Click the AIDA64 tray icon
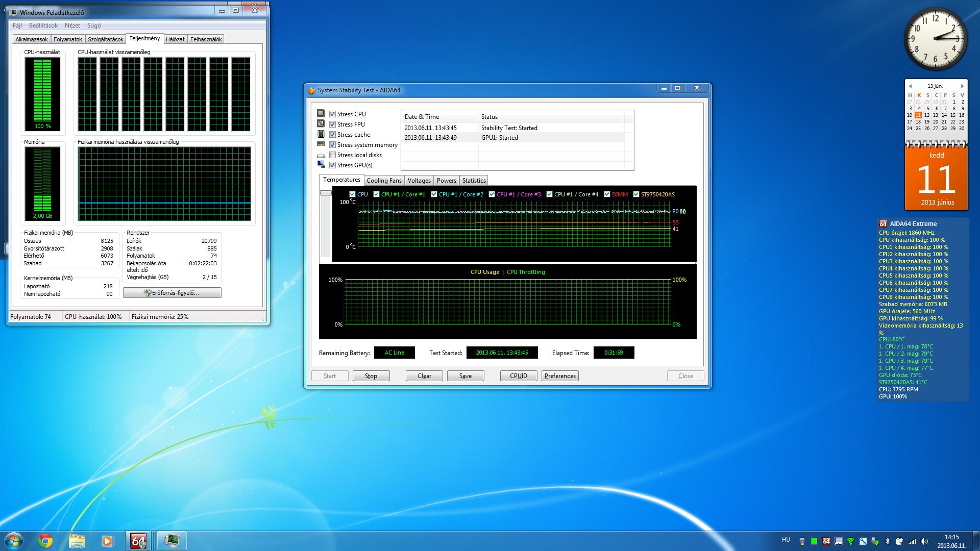The width and height of the screenshot is (980, 551). click(x=826, y=541)
